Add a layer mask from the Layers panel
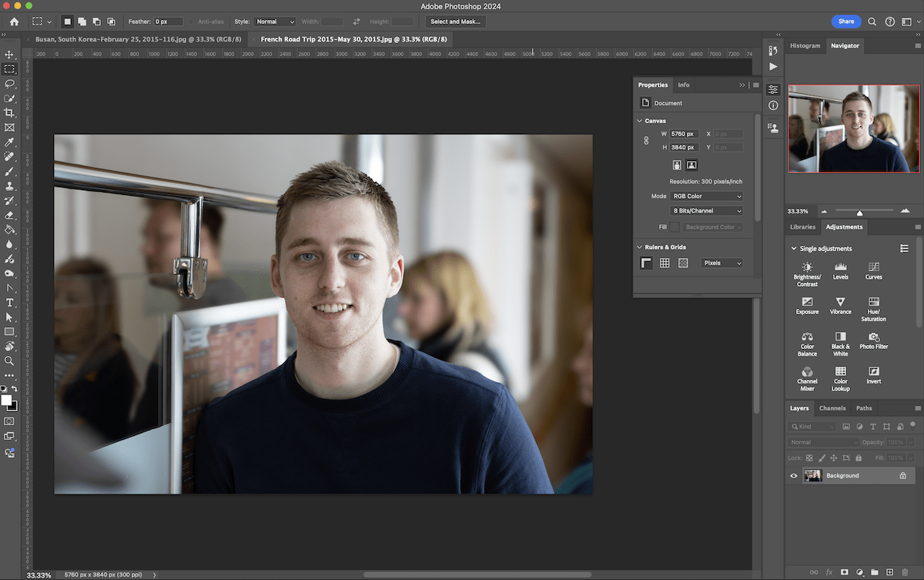 point(845,572)
